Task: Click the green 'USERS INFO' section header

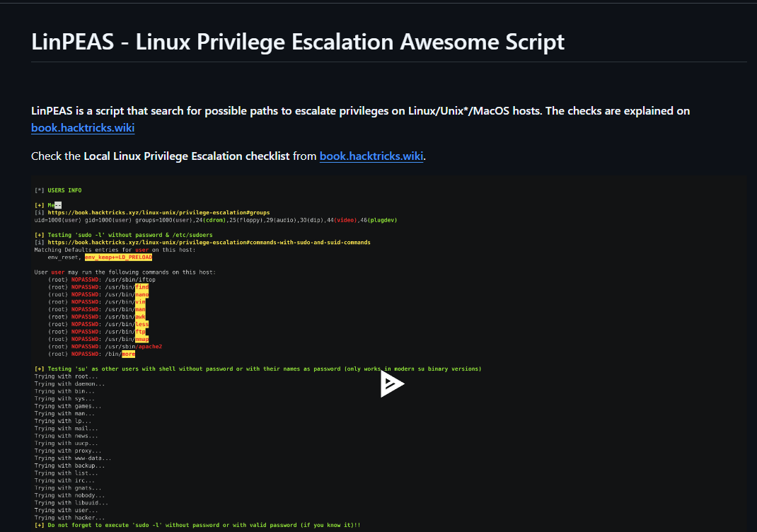Action: 64,190
